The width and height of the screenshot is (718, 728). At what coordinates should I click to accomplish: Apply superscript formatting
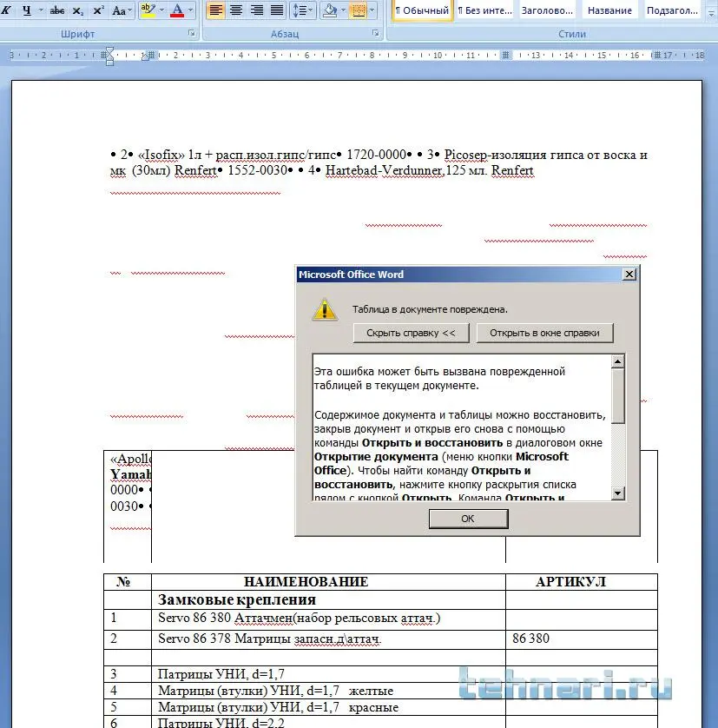tap(98, 10)
